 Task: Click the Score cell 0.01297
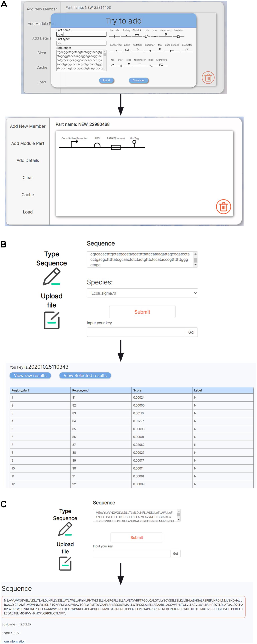[x=162, y=421]
